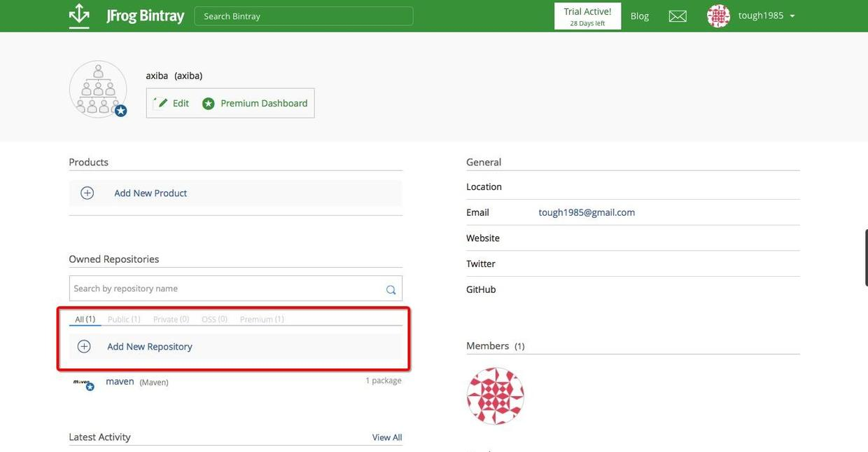Click the Trial Active! button
Image resolution: width=868 pixels, height=452 pixels.
click(588, 16)
